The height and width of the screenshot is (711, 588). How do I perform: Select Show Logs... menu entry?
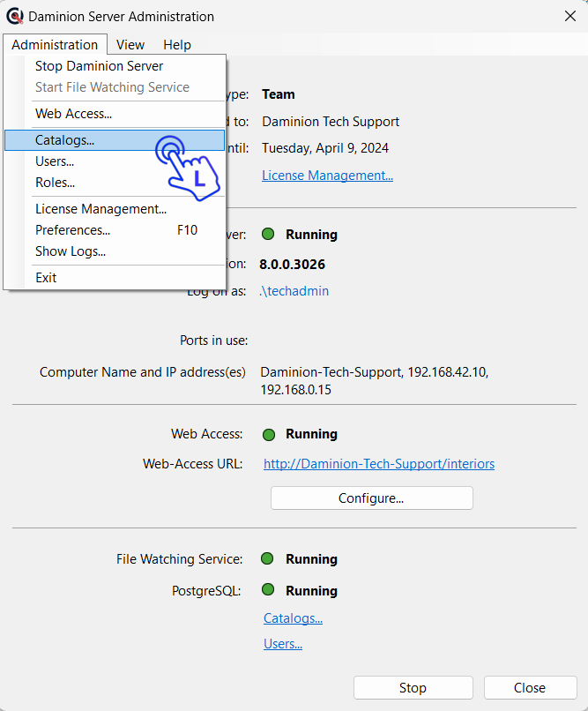coord(71,251)
